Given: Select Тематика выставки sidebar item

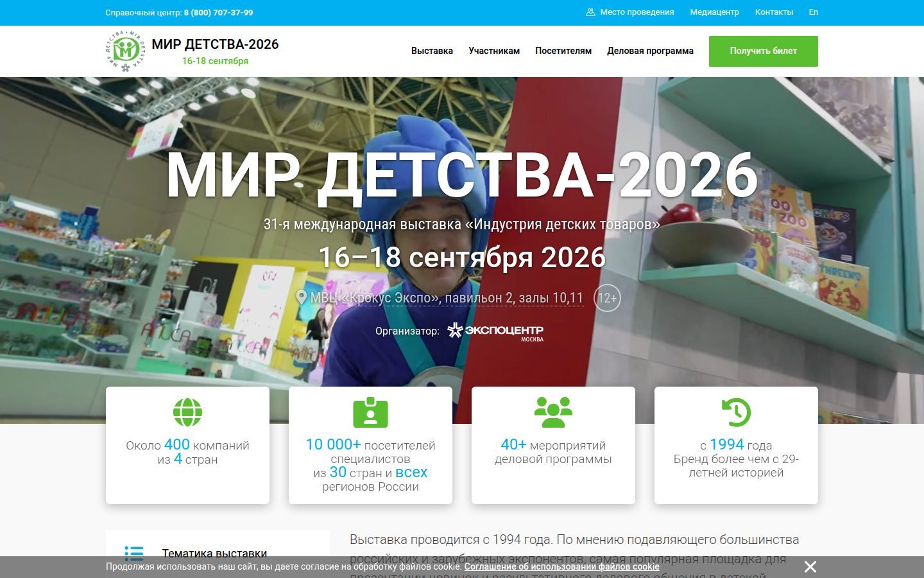Looking at the screenshot, I should [218, 553].
